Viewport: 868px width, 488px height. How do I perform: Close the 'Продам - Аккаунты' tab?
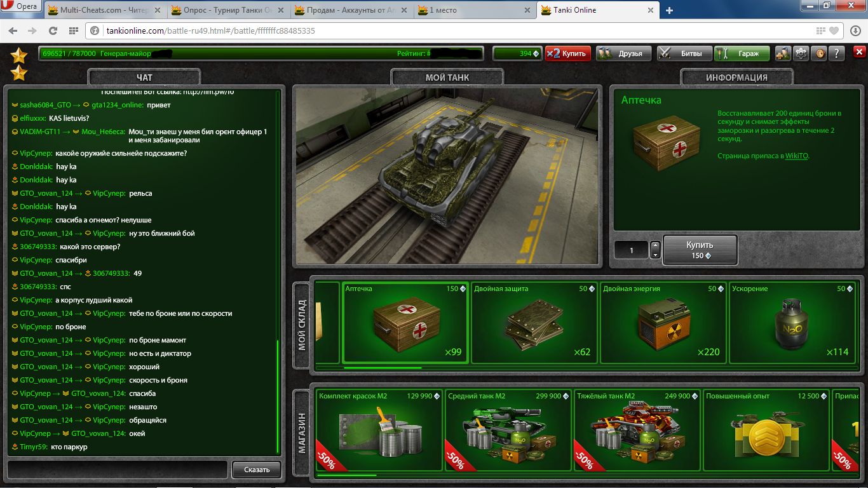click(x=405, y=11)
